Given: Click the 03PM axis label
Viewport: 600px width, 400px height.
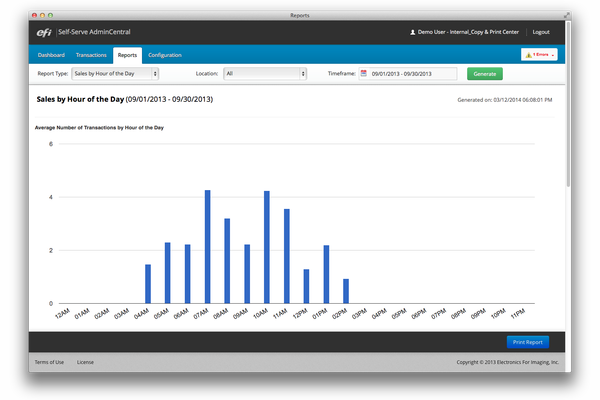Looking at the screenshot, I should (359, 313).
